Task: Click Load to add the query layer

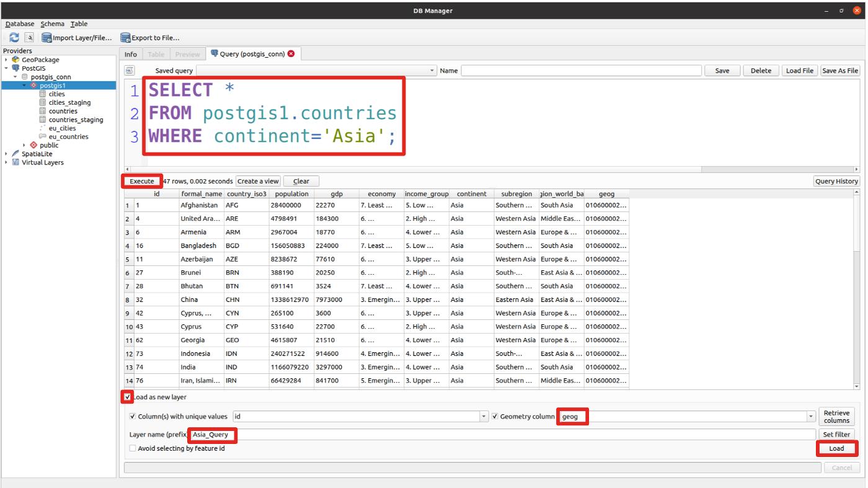Action: tap(836, 448)
